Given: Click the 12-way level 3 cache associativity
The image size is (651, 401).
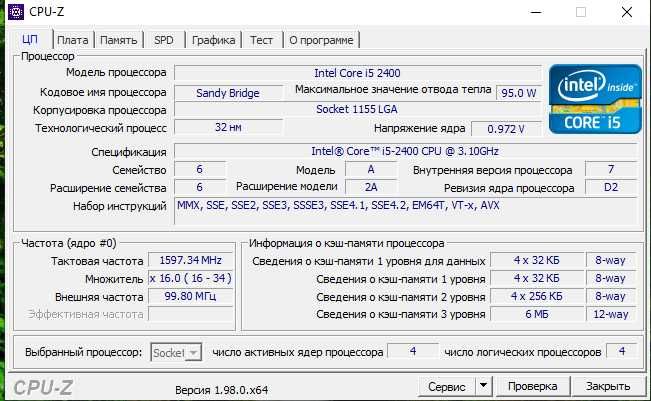Looking at the screenshot, I should 611,314.
